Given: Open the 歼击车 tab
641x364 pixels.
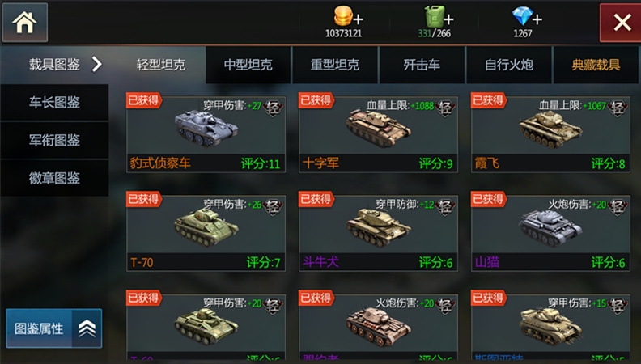Looking at the screenshot, I should (x=422, y=65).
